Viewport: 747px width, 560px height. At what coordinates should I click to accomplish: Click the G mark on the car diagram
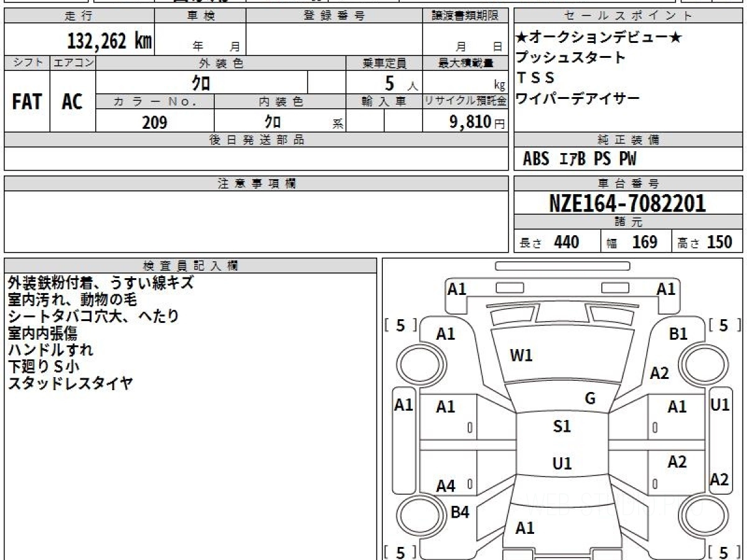point(590,399)
